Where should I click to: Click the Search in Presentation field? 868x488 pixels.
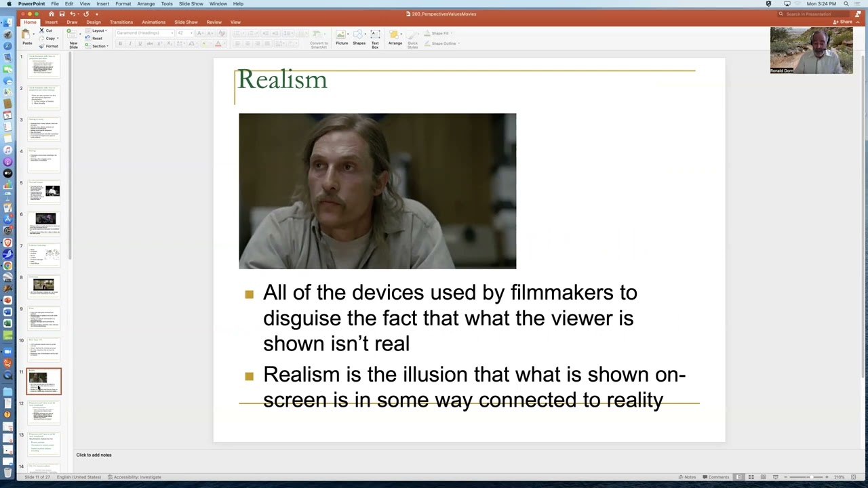814,14
